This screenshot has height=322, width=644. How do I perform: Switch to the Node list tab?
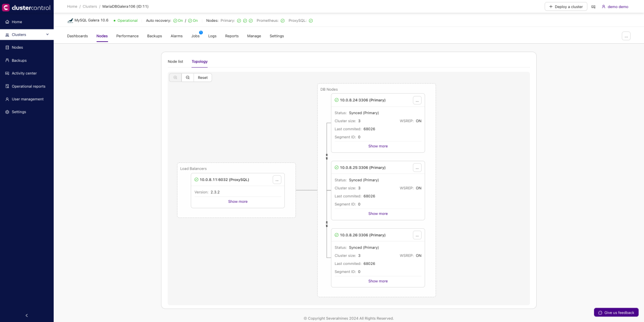175,62
